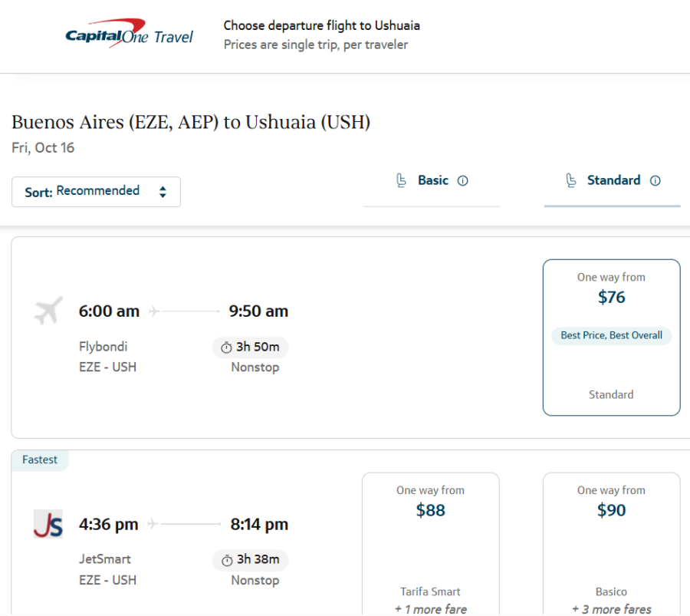Switch to the Basic fare tab
This screenshot has height=616, width=690.
432,180
